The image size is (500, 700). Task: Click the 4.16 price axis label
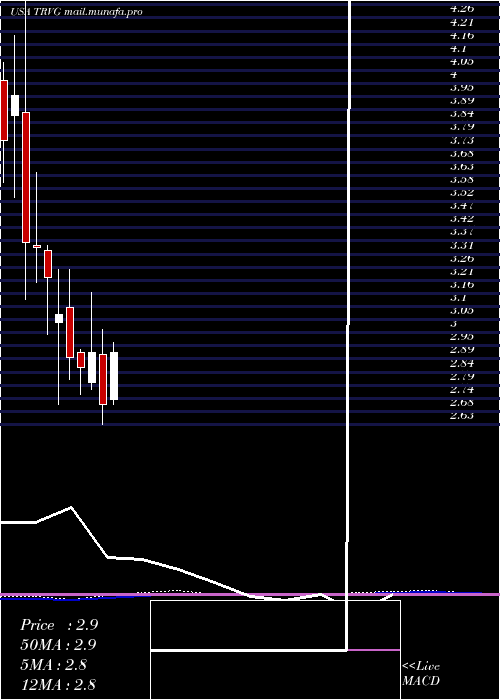(462, 35)
